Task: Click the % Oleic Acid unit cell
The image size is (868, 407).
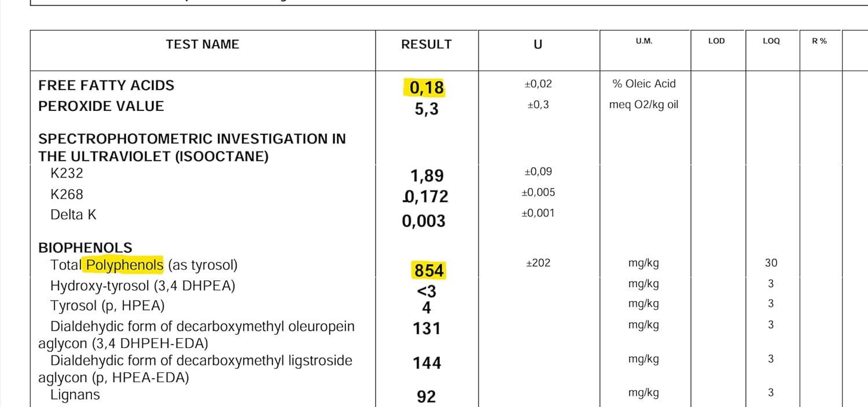Action: (644, 84)
